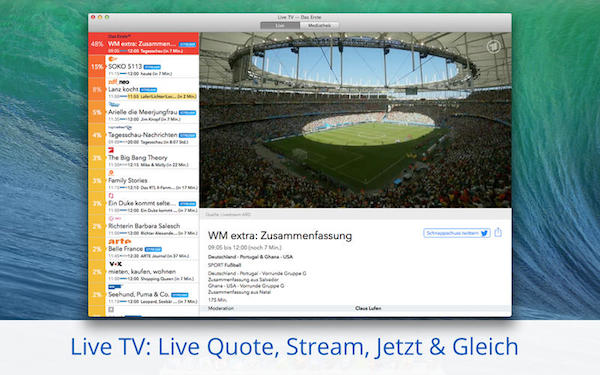The height and width of the screenshot is (375, 600).
Task: Select the 'WM extra: Zusammen...' program row
Action: click(x=143, y=43)
